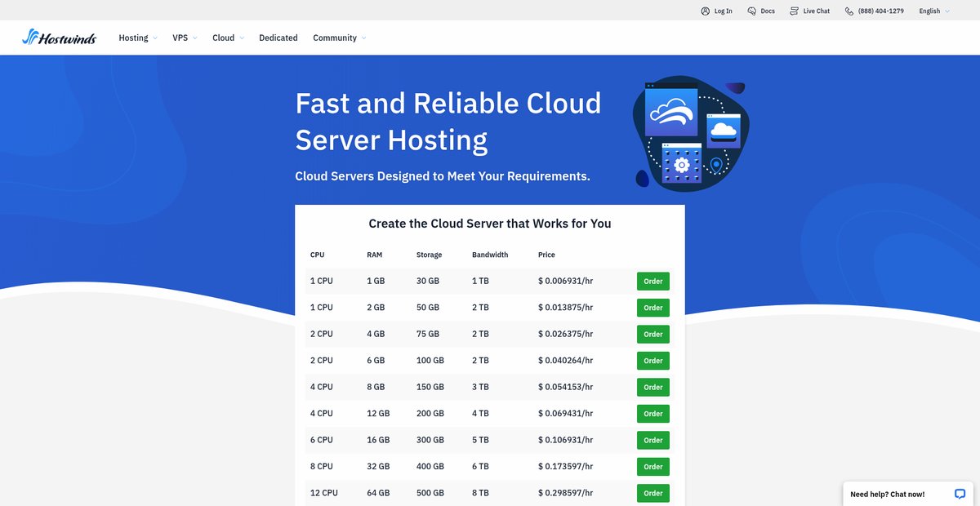Screen dimensions: 980x506
Task: Start Live Chat from top bar
Action: click(x=816, y=11)
